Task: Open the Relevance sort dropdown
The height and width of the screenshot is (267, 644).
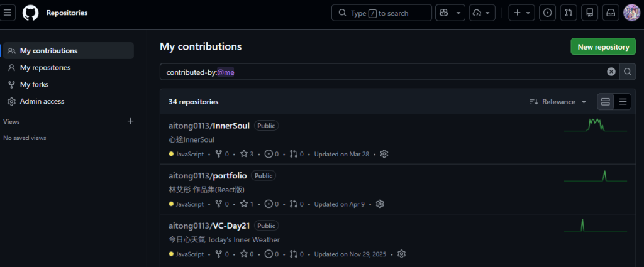Action: tap(558, 102)
